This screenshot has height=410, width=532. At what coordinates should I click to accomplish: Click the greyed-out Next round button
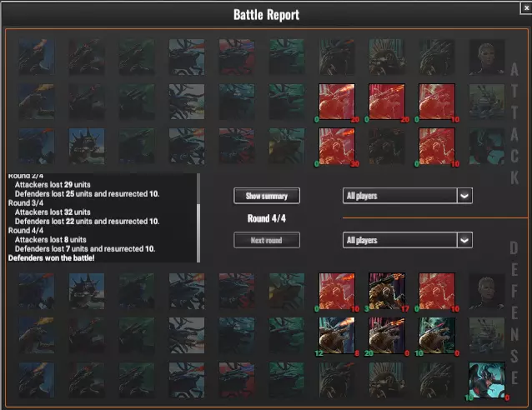(x=267, y=240)
